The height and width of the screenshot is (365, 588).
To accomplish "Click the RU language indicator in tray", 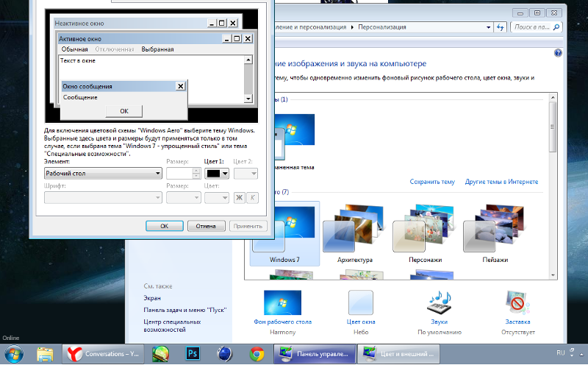I will [561, 353].
